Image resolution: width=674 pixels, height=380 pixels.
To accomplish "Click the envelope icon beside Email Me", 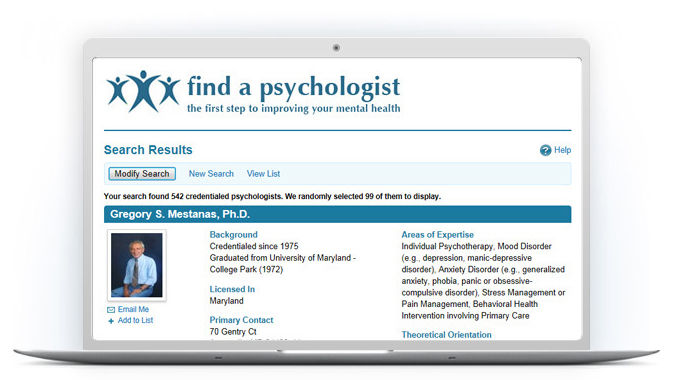I will [111, 310].
